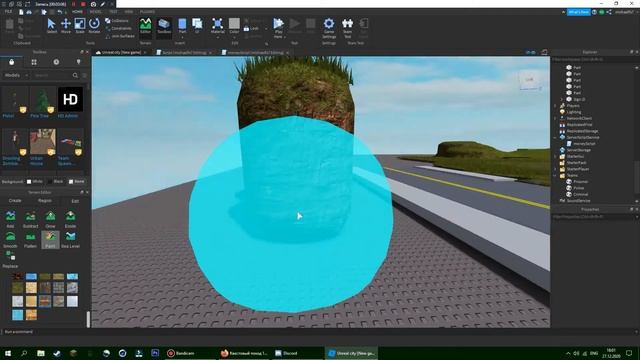Open the Models category dropdown in Toolbox

click(x=16, y=76)
